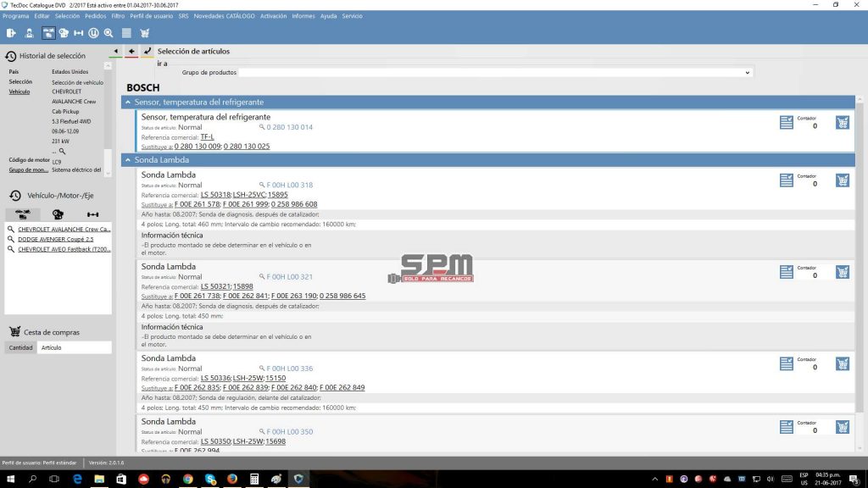
Task: Add 0 280 130 014 to cart
Action: pyautogui.click(x=842, y=122)
